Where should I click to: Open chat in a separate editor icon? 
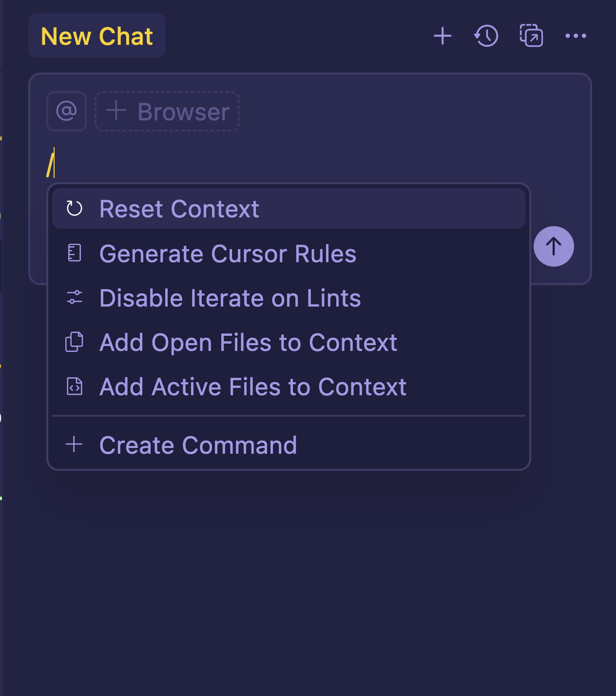[x=531, y=36]
